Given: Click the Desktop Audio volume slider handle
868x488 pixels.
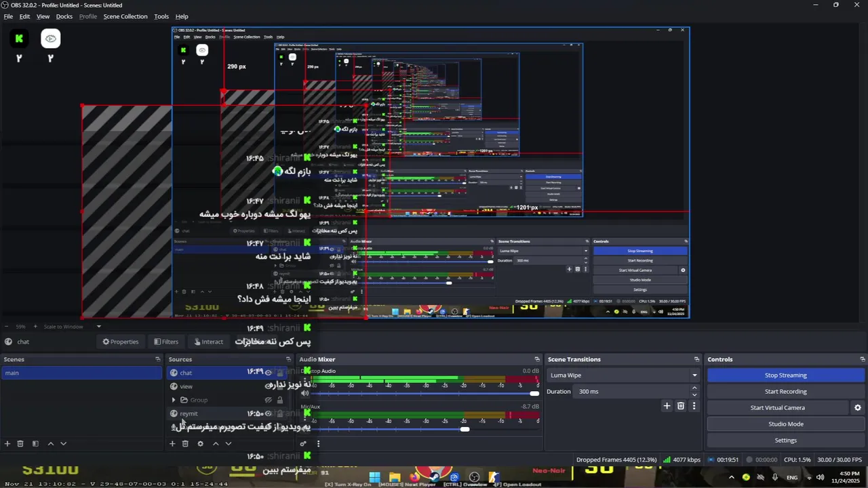Looking at the screenshot, I should point(534,393).
